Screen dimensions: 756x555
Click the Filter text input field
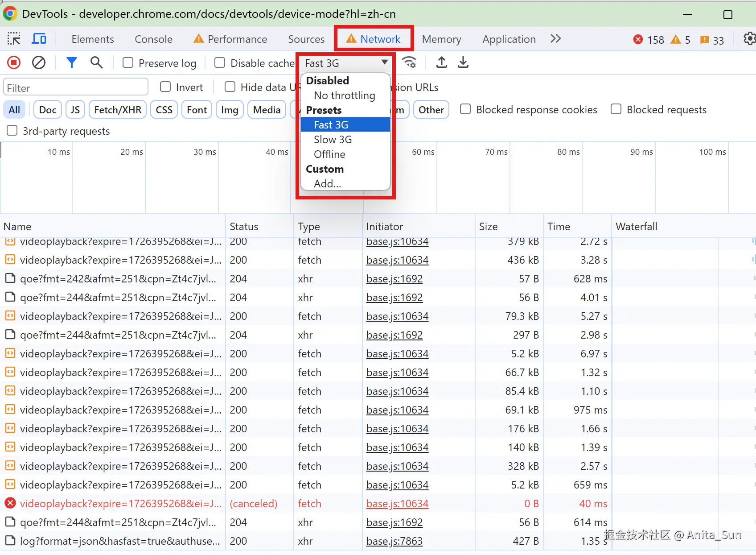[x=76, y=87]
